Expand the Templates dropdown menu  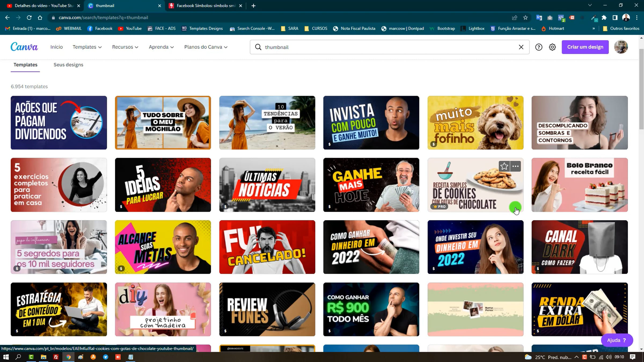click(x=87, y=47)
